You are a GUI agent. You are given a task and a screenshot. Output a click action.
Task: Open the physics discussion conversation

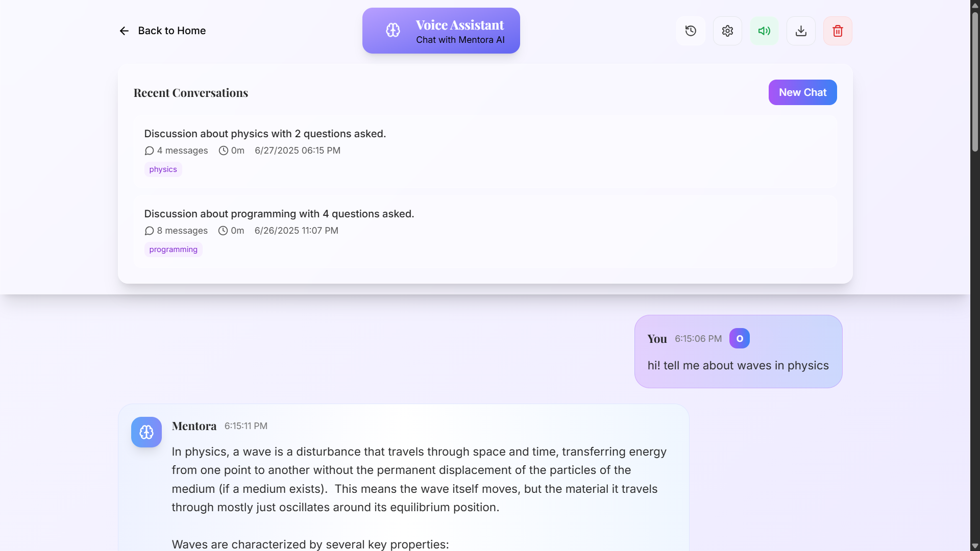(265, 134)
